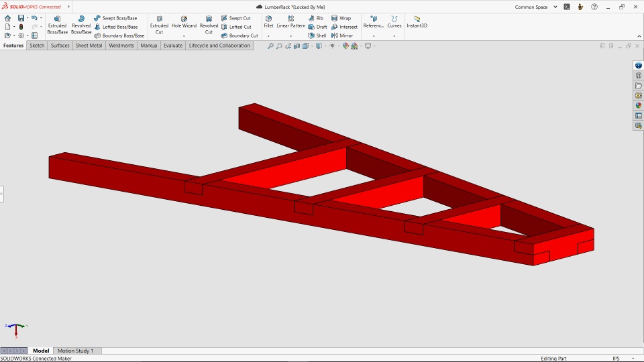Open the Help question mark button
644x362 pixels.
594,7
